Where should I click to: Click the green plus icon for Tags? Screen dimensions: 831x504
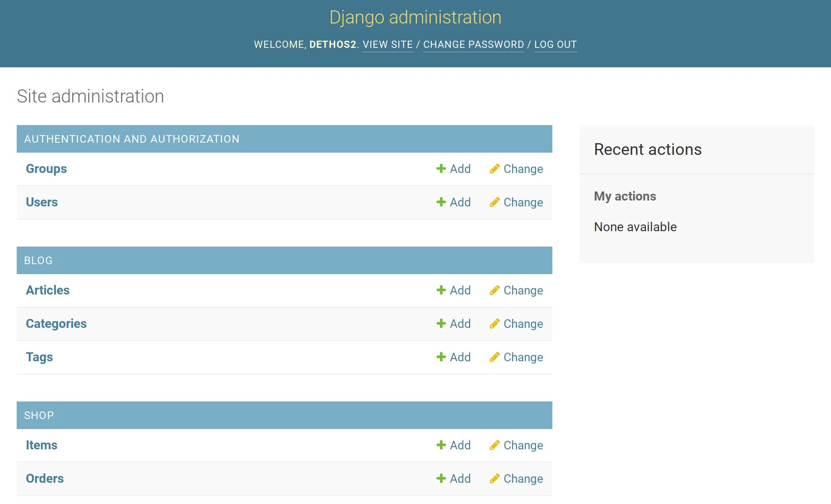441,357
